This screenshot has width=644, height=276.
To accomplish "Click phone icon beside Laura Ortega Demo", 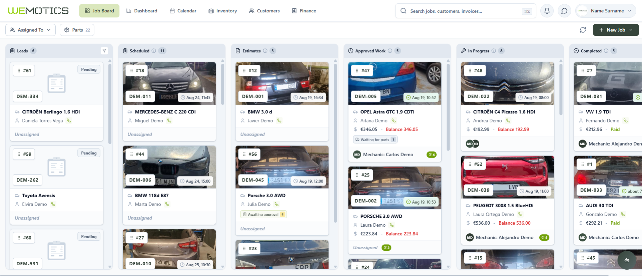I will [520, 214].
